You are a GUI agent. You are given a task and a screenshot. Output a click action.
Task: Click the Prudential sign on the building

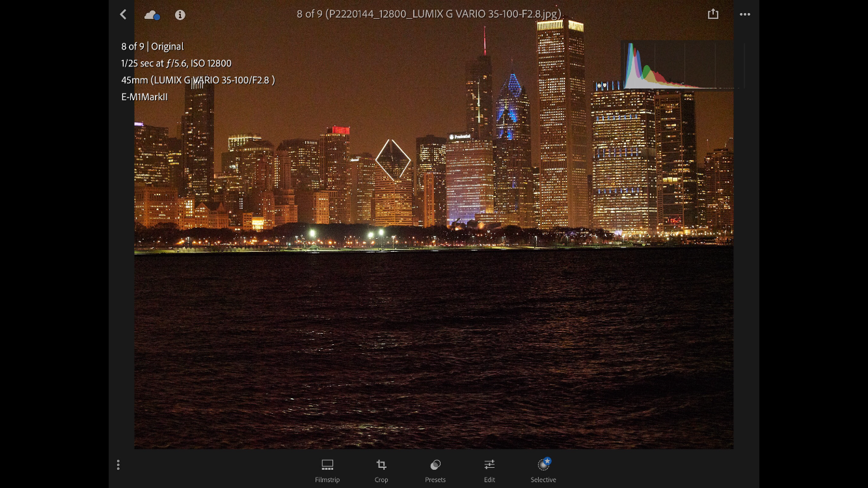(459, 137)
